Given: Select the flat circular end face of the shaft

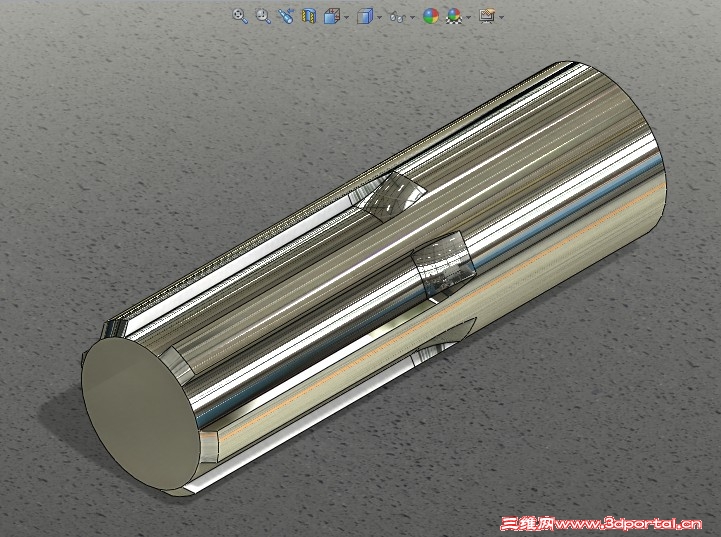Looking at the screenshot, I should pos(140,416).
